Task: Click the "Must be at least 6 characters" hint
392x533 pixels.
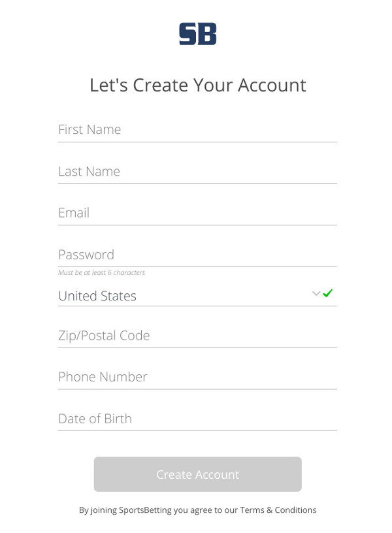Action: click(x=101, y=273)
